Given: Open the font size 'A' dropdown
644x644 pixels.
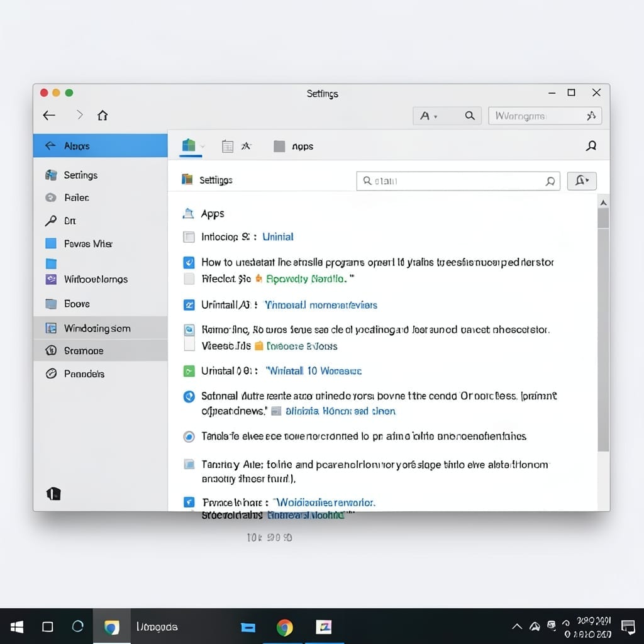Looking at the screenshot, I should pos(428,116).
